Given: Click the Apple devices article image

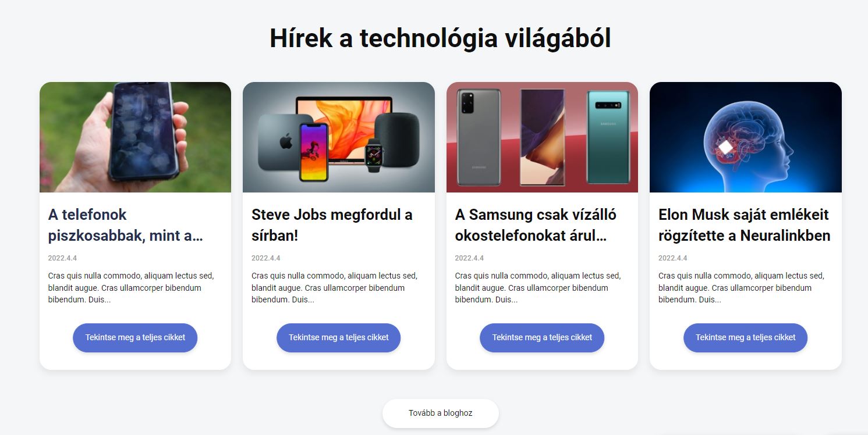Looking at the screenshot, I should click(339, 137).
